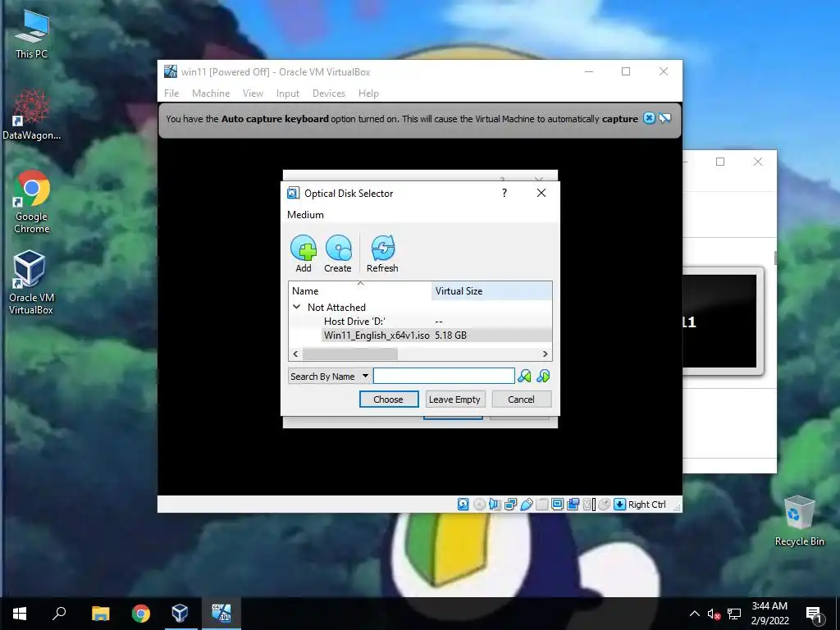Find the next matching disk with right search arrow
840x630 pixels.
coord(543,376)
